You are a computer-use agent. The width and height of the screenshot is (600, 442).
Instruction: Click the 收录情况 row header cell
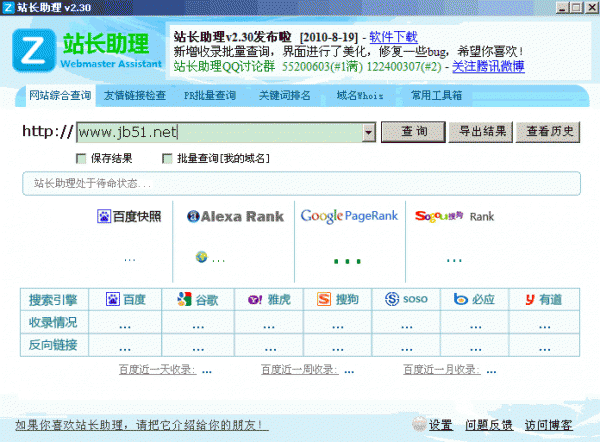[x=54, y=322]
